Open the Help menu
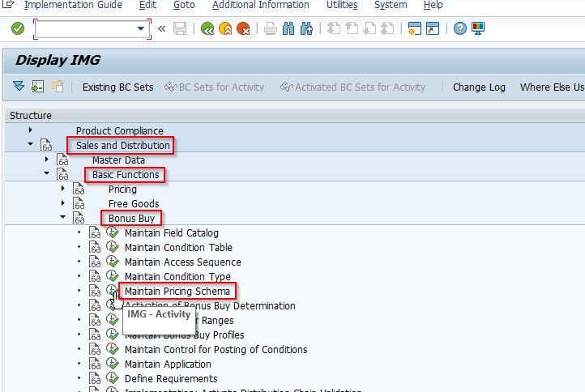Viewport: 585px width, 392px height. tap(433, 5)
